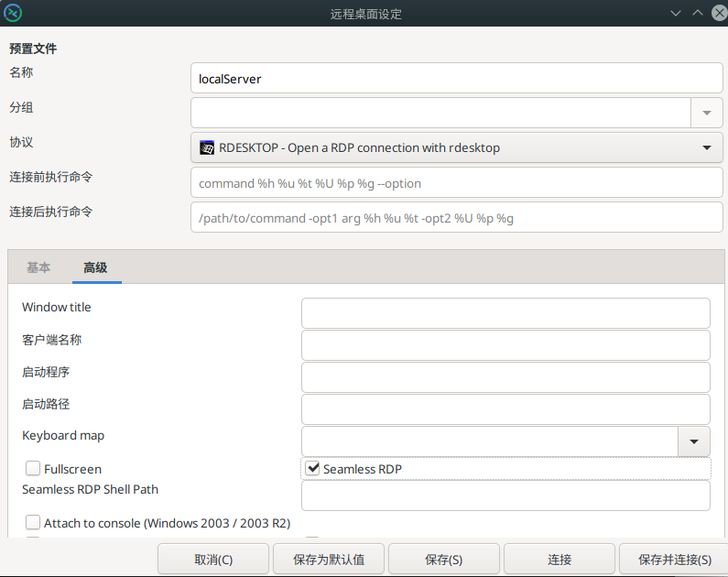
Task: Click into the 分组 text field
Action: pos(440,113)
